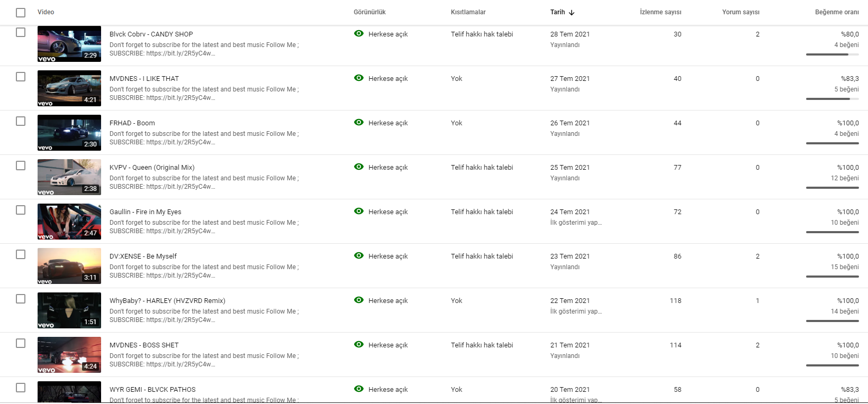Click the visibility icon for KVPV Queen
Viewport: 868px width, 404px height.
(x=359, y=167)
